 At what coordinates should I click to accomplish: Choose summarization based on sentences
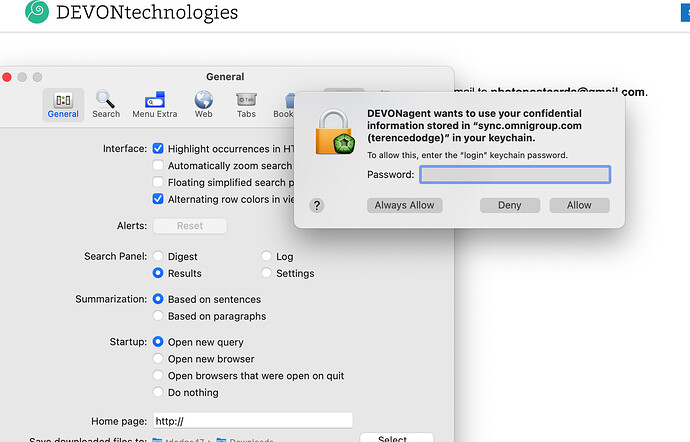point(158,299)
